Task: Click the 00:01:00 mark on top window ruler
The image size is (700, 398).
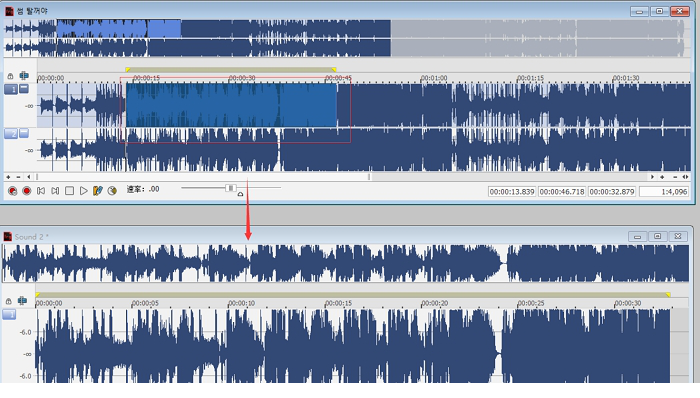Action: click(433, 78)
